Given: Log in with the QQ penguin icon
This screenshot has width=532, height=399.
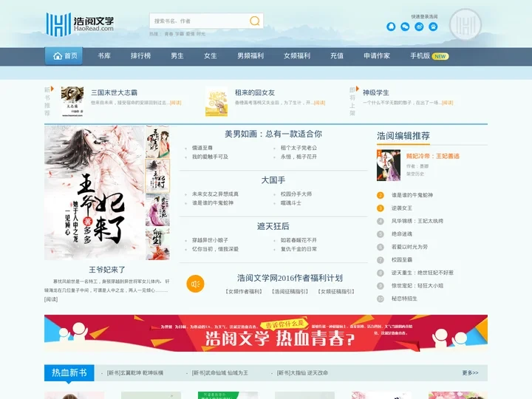Looking at the screenshot, I should point(391,27).
